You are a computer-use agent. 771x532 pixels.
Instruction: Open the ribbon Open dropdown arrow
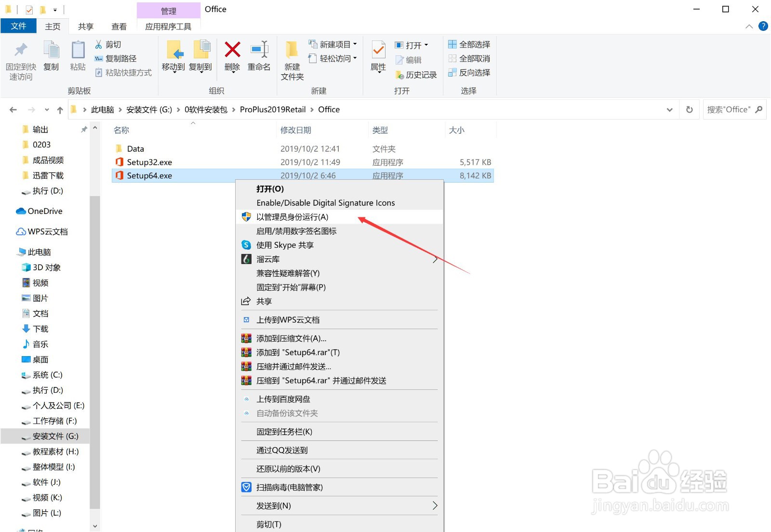tap(426, 45)
